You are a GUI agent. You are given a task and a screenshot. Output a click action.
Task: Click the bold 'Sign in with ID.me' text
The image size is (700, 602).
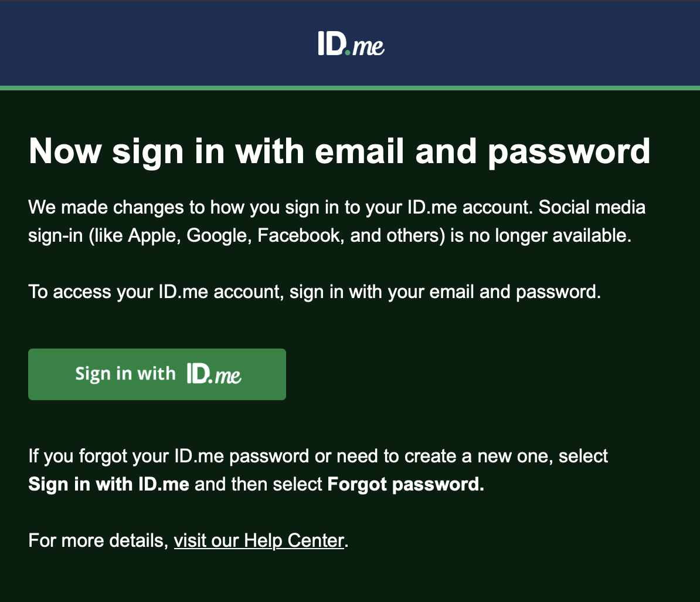(108, 485)
